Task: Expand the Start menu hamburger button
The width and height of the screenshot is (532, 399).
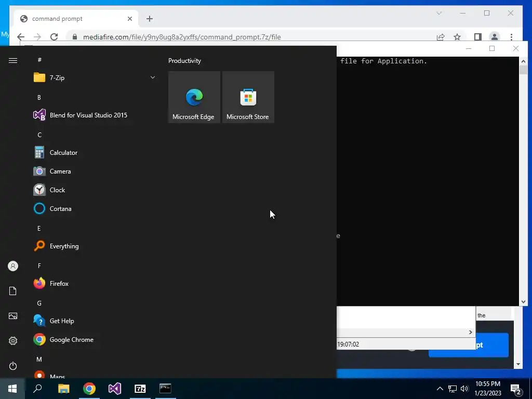Action: point(13,60)
